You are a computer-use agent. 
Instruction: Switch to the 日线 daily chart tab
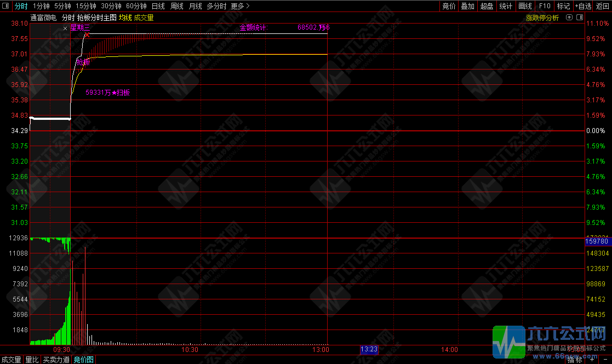(x=158, y=6)
